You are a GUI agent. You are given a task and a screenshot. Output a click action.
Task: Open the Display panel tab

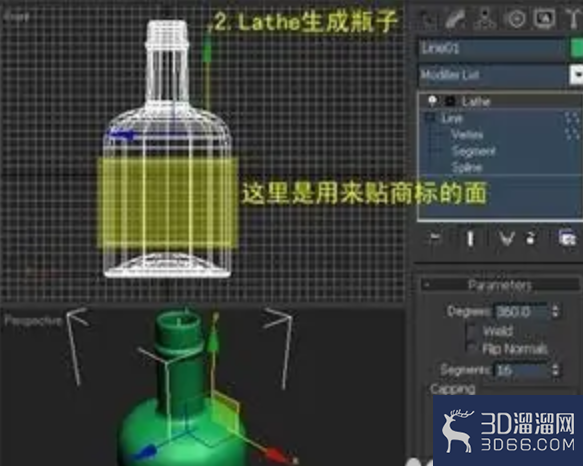click(x=544, y=19)
